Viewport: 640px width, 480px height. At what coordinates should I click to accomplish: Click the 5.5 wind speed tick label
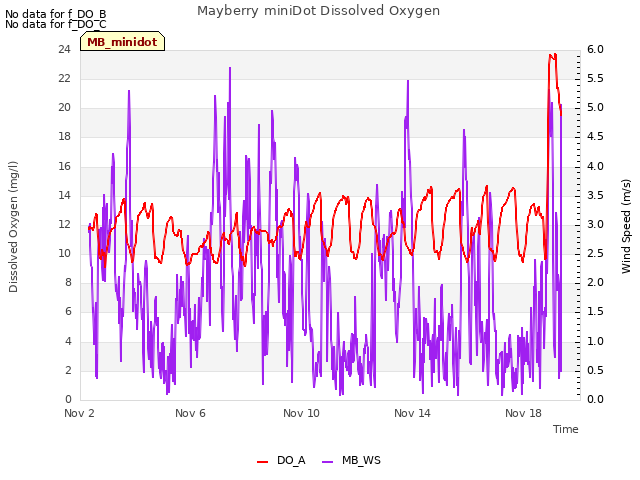point(595,78)
